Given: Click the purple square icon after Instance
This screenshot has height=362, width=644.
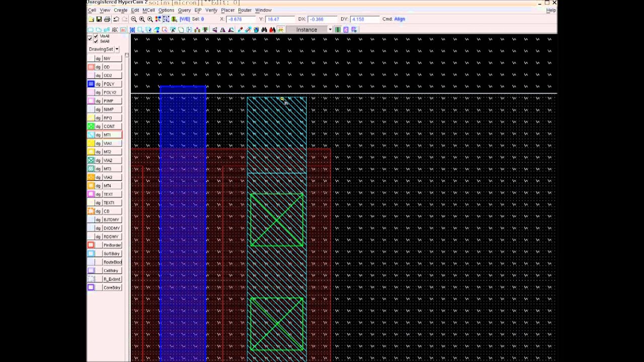Looking at the screenshot, I should click(346, 30).
